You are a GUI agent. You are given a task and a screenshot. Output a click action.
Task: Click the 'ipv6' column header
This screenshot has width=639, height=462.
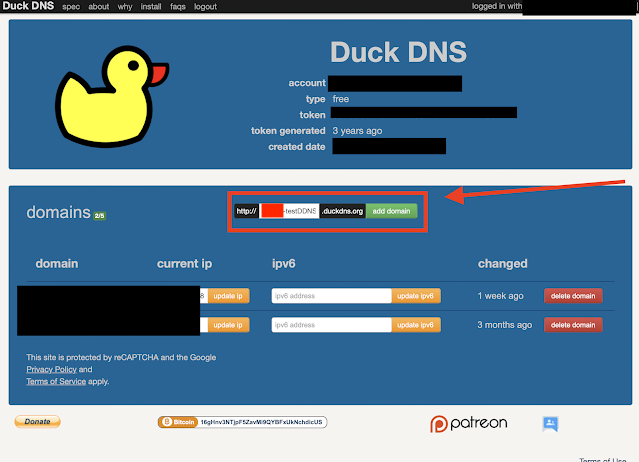(x=284, y=264)
